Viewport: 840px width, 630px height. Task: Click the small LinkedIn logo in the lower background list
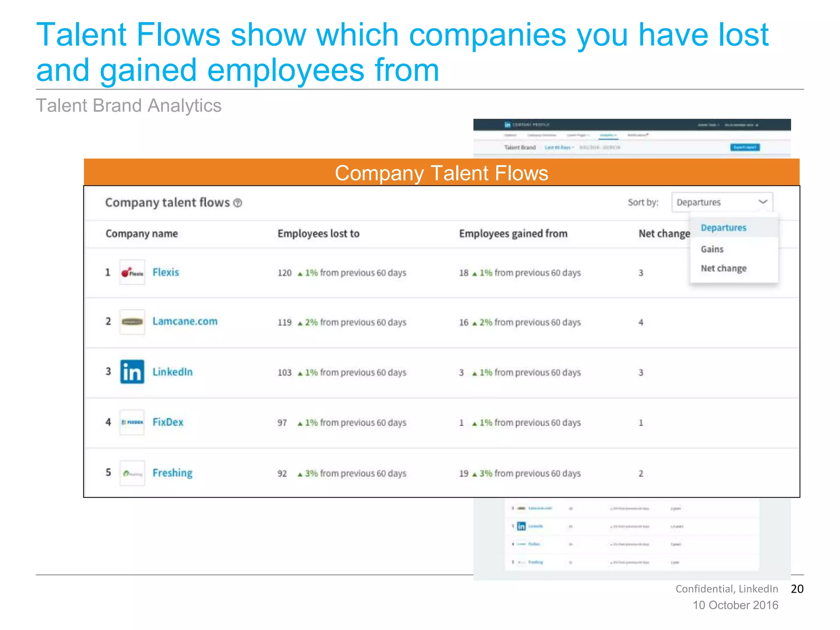click(x=521, y=526)
